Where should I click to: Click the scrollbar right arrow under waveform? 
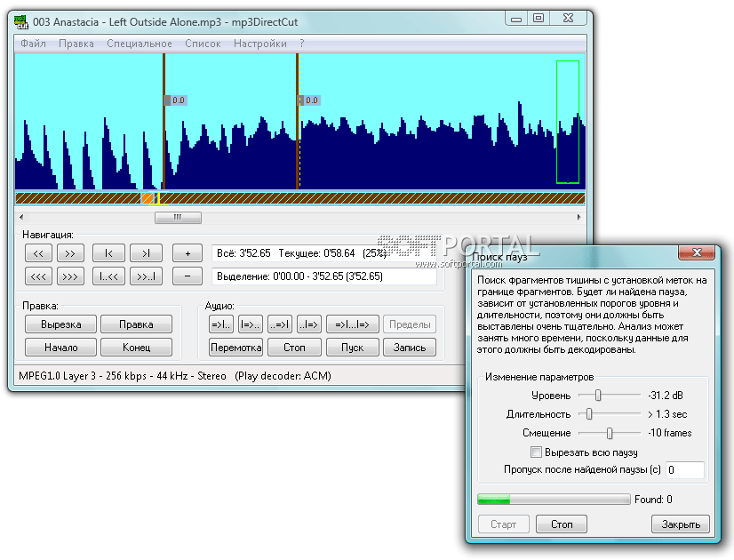[579, 217]
